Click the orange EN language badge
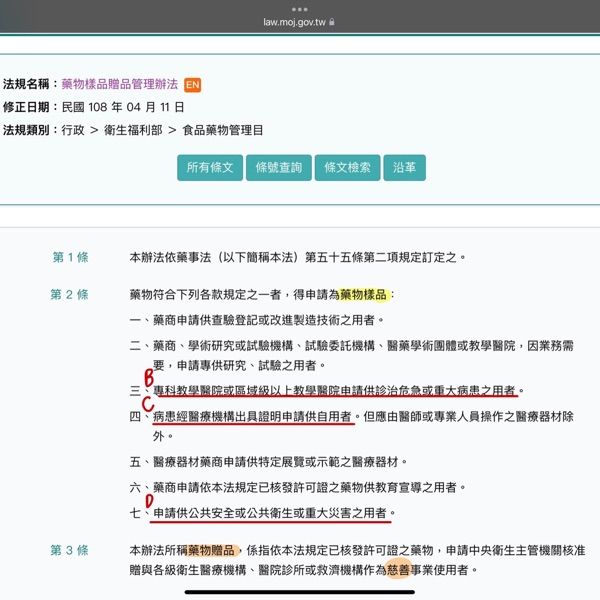This screenshot has height=600, width=600. tap(193, 84)
